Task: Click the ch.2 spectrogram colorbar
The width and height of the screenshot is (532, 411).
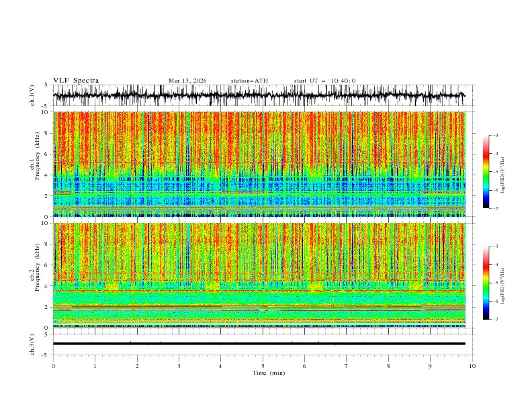Action: [x=486, y=283]
